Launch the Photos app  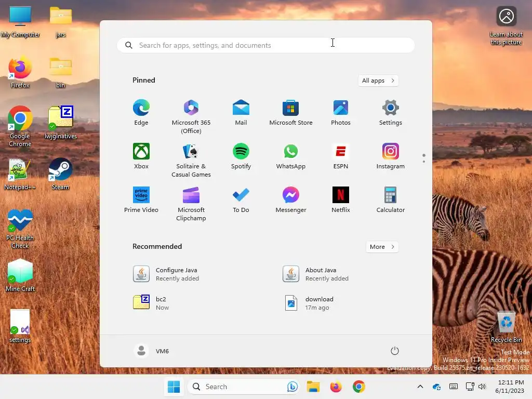tap(341, 113)
